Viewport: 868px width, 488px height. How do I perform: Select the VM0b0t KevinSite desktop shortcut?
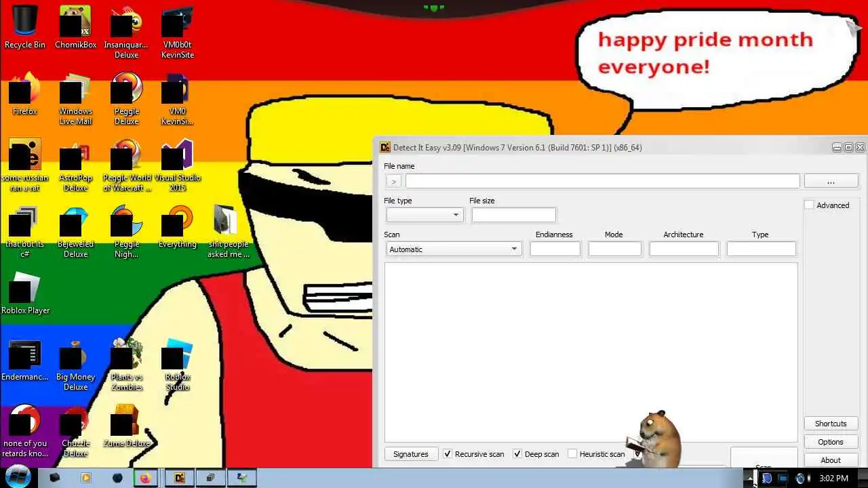(x=177, y=32)
